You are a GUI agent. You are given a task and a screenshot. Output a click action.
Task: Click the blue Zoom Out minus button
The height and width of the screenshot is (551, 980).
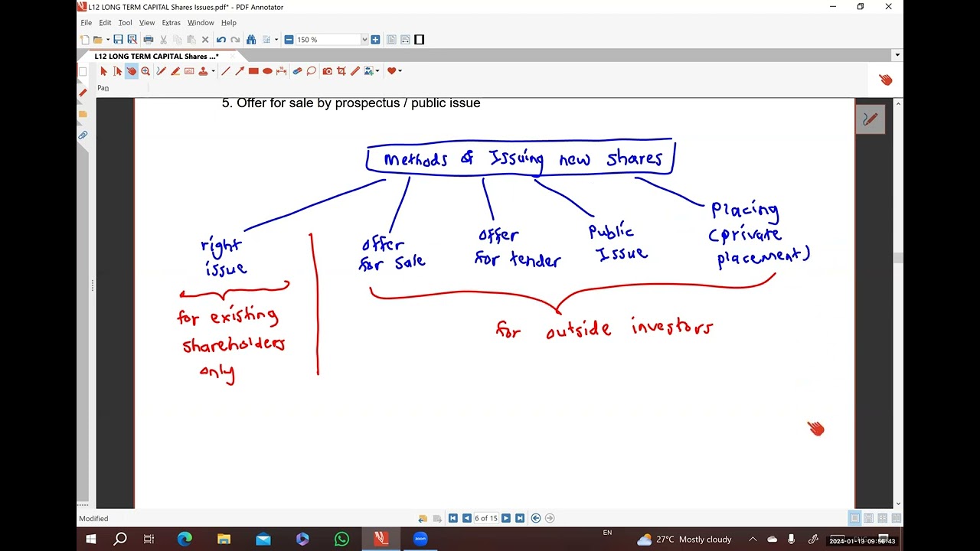pyautogui.click(x=289, y=40)
